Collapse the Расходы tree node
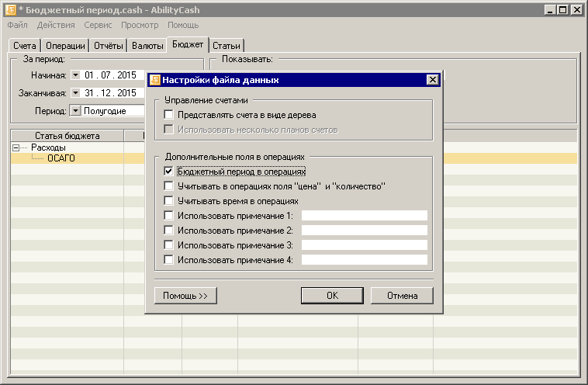 [16, 147]
